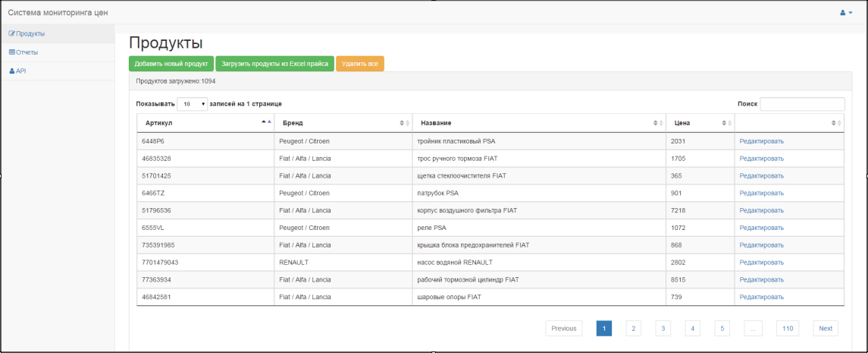Jump to page 110 in pagination
This screenshot has width=868, height=353.
(x=788, y=328)
